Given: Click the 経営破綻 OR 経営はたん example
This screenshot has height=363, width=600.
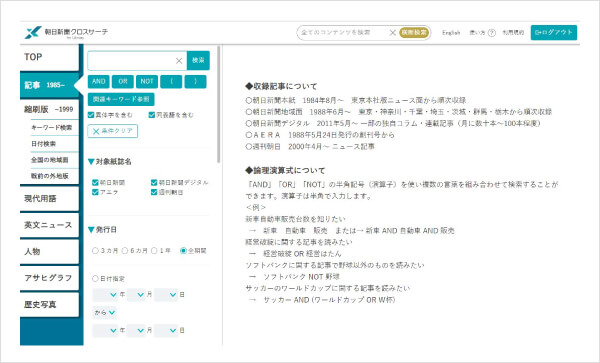Looking at the screenshot, I should 302,254.
